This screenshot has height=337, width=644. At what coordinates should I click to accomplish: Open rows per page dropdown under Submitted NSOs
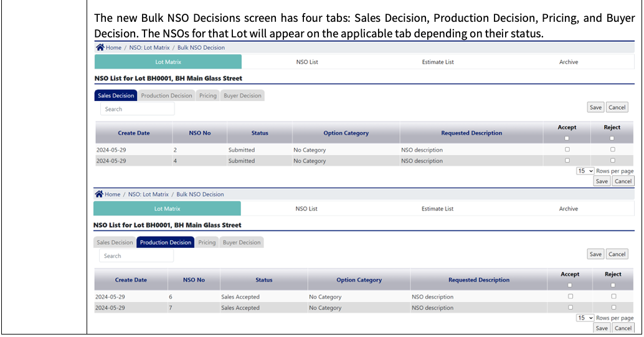pos(585,171)
